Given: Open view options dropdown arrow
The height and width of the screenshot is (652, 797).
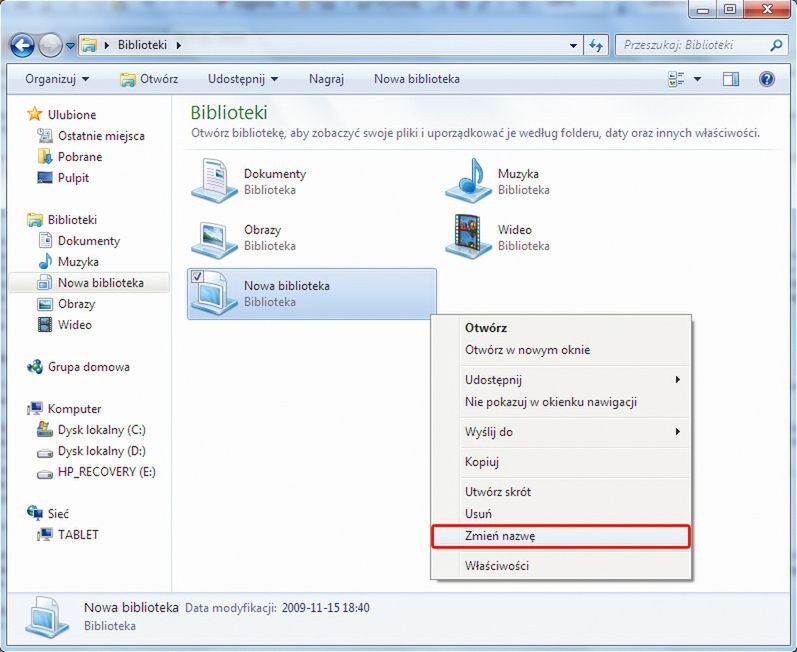Looking at the screenshot, I should [x=697, y=79].
